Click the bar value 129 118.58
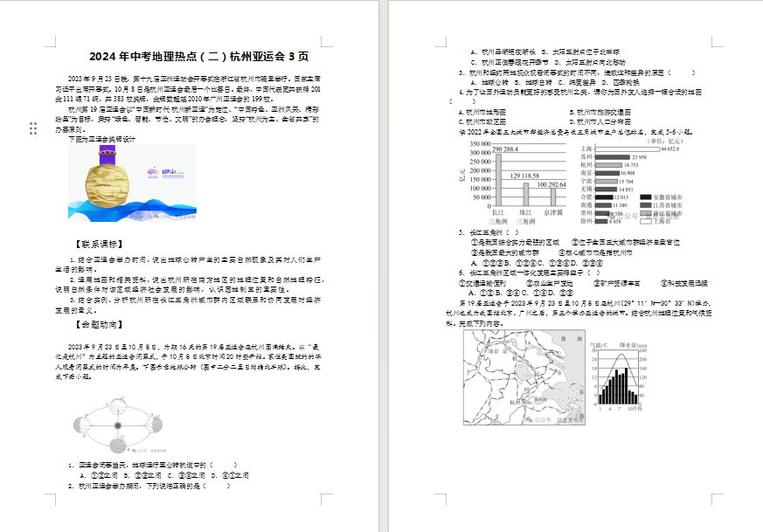Image resolution: width=763 pixels, height=532 pixels. [x=525, y=176]
